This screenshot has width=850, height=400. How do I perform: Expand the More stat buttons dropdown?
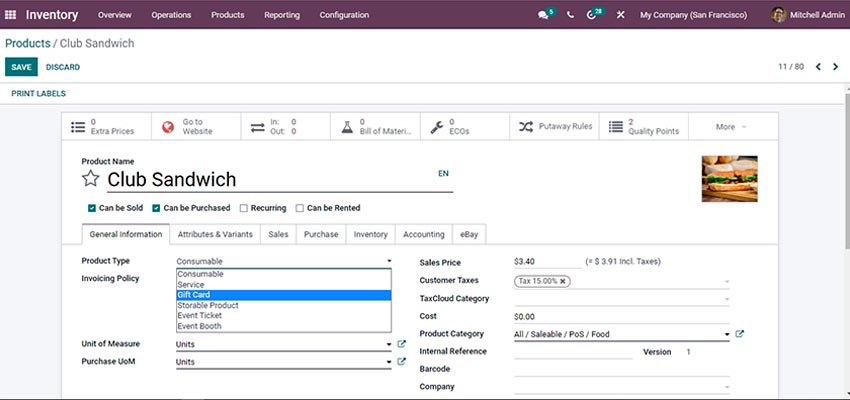tap(733, 127)
